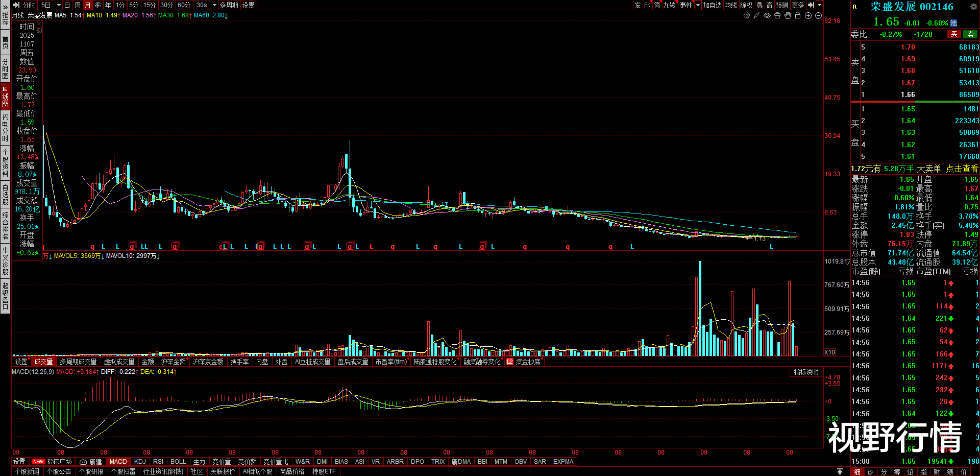Toggle 除权 ex-rights adjustment
This screenshot has height=476, width=980.
point(747,5)
